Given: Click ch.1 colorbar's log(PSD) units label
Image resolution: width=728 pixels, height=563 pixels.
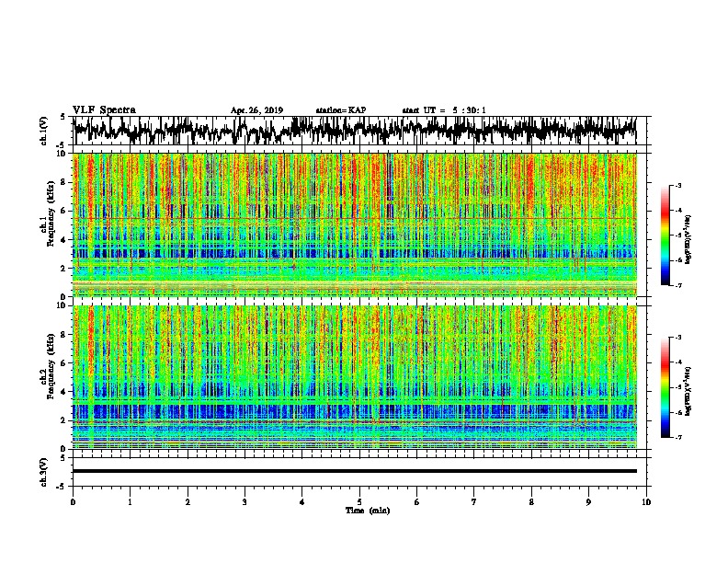Looking at the screenshot, I should pyautogui.click(x=688, y=240).
